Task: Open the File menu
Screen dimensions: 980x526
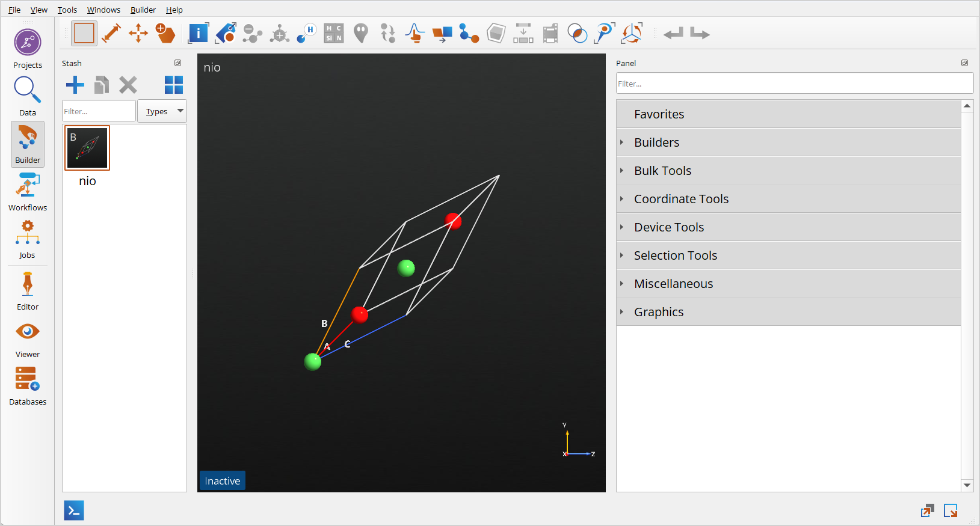Action: click(x=14, y=10)
